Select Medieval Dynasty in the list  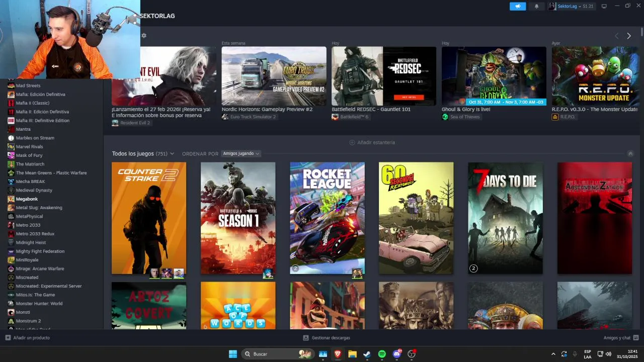click(x=34, y=190)
